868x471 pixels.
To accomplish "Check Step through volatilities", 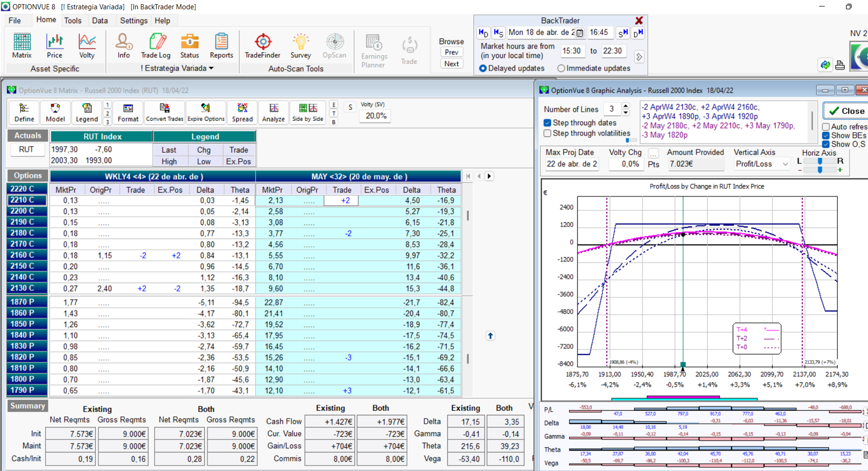I will pos(548,133).
